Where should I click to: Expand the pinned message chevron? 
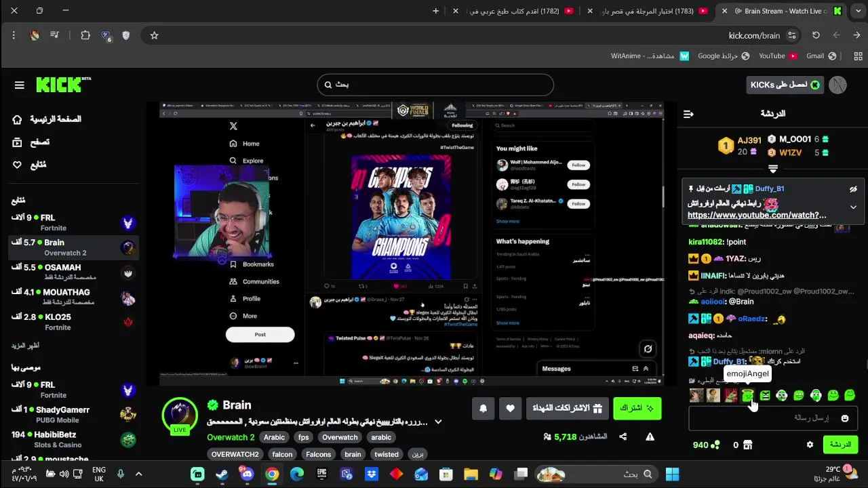pos(853,207)
